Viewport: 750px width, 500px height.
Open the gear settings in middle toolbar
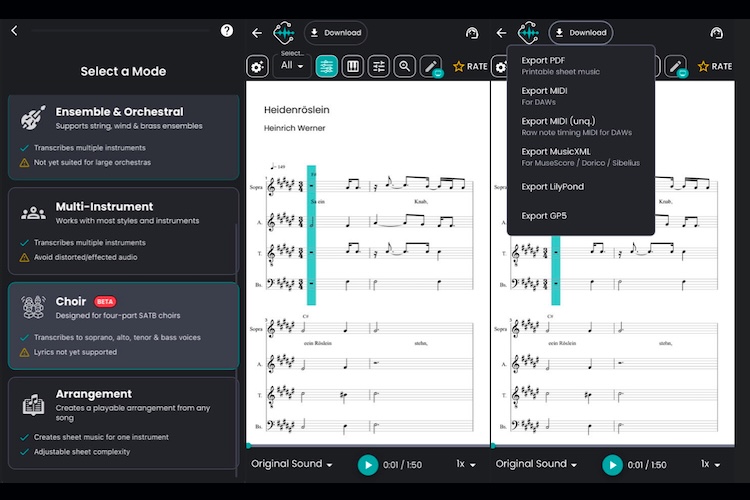pyautogui.click(x=257, y=66)
